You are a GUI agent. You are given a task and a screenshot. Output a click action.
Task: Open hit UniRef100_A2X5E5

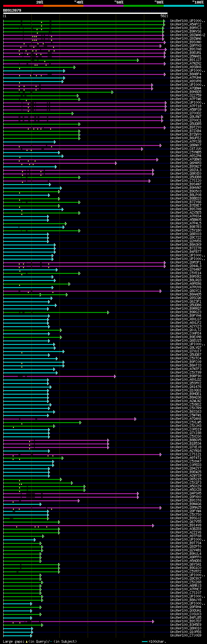[x=186, y=213]
